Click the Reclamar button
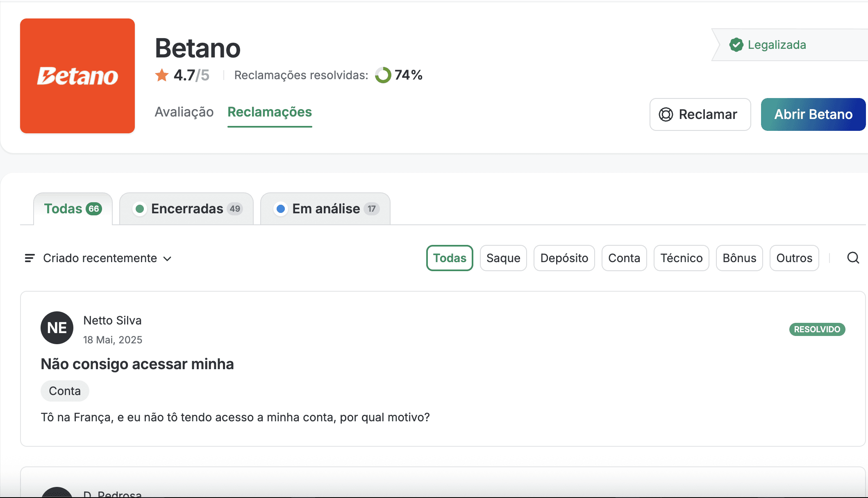This screenshot has height=498, width=868. pos(700,114)
